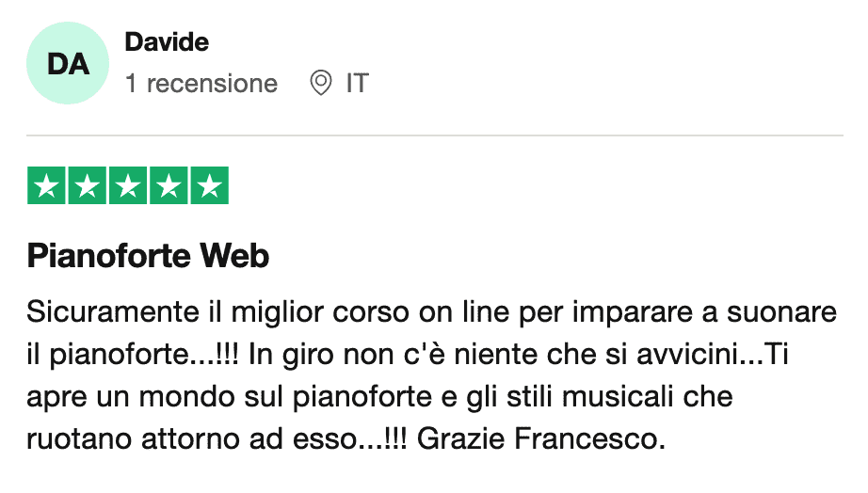Click the second green rating star
The image size is (868, 493).
(87, 185)
